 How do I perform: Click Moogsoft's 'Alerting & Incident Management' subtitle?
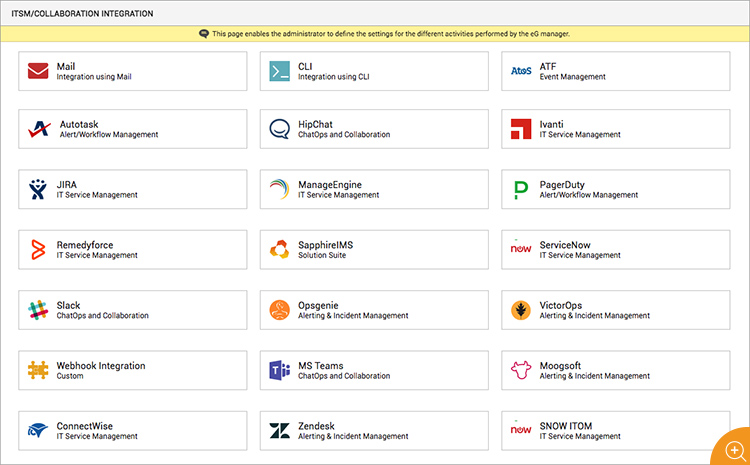coord(595,376)
